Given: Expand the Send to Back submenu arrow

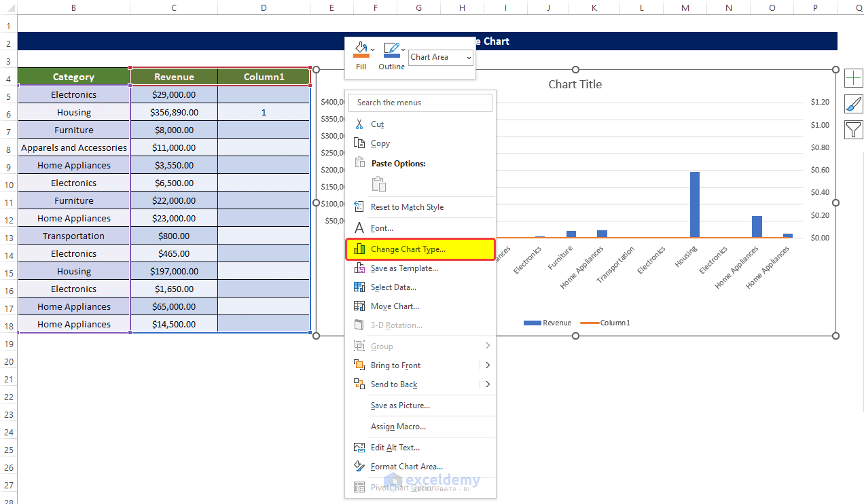Looking at the screenshot, I should click(488, 384).
